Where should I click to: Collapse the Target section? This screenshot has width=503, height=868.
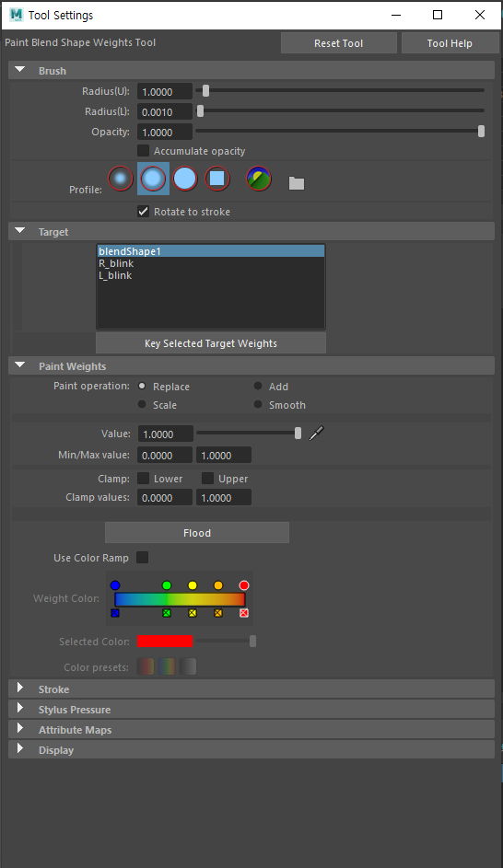pyautogui.click(x=20, y=231)
